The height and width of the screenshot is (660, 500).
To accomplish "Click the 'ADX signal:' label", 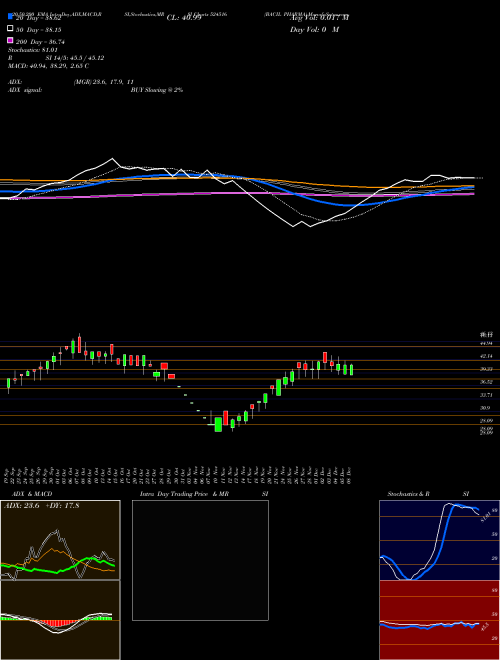I will tap(25, 90).
